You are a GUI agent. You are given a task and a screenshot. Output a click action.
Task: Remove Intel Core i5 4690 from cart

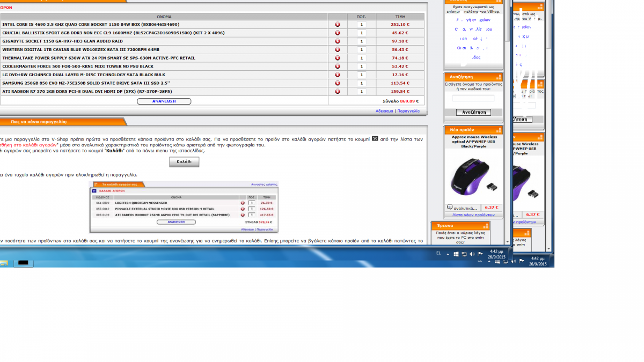point(338,24)
